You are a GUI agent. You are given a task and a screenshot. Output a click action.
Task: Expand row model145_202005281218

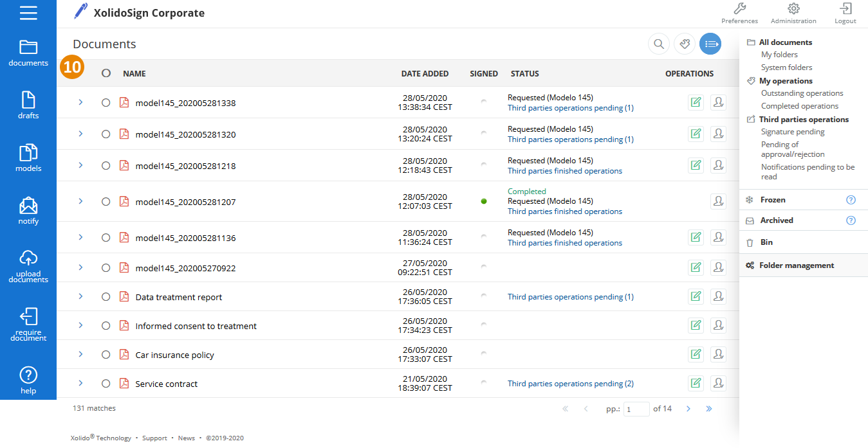coord(80,165)
